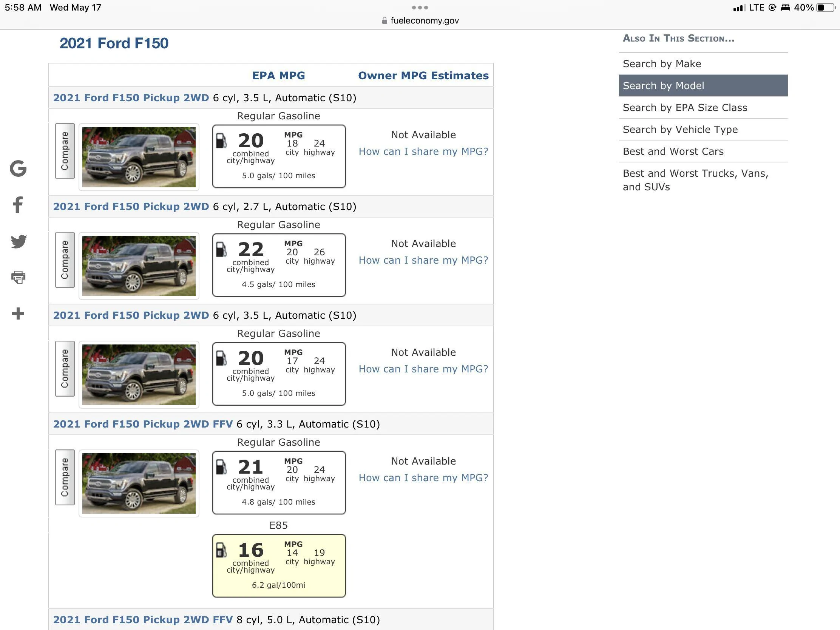This screenshot has width=840, height=630.
Task: Click Compare for 3.3 L FFV F150
Action: [65, 478]
